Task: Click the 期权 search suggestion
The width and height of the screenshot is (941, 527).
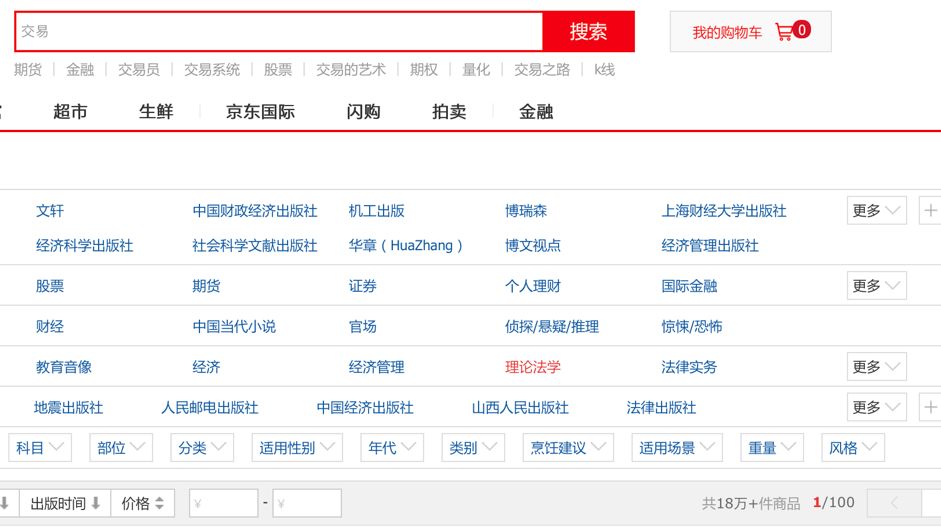Action: 424,70
